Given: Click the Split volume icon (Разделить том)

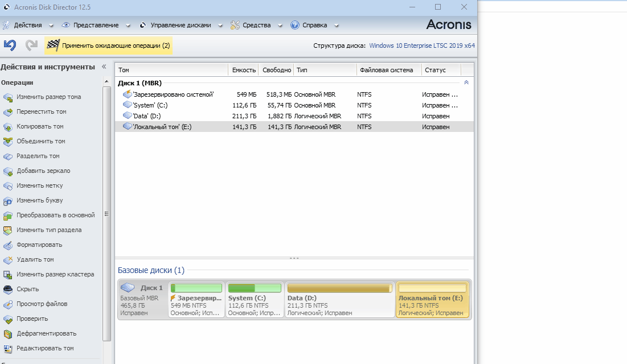Looking at the screenshot, I should click(x=8, y=156).
